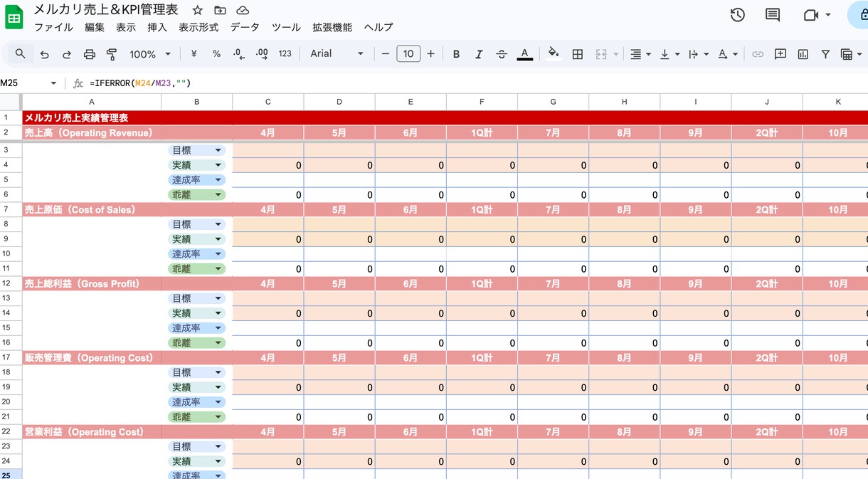Open the ファイル menu
This screenshot has width=868, height=479.
click(53, 27)
